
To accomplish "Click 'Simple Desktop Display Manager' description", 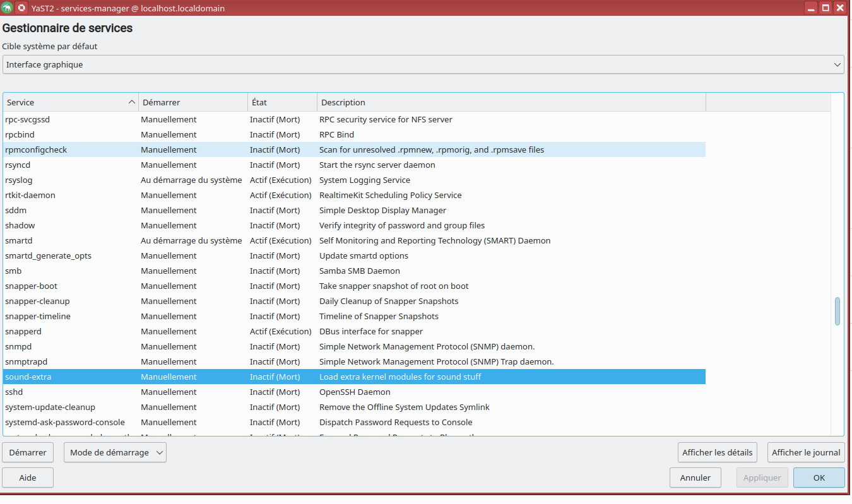I will point(382,210).
